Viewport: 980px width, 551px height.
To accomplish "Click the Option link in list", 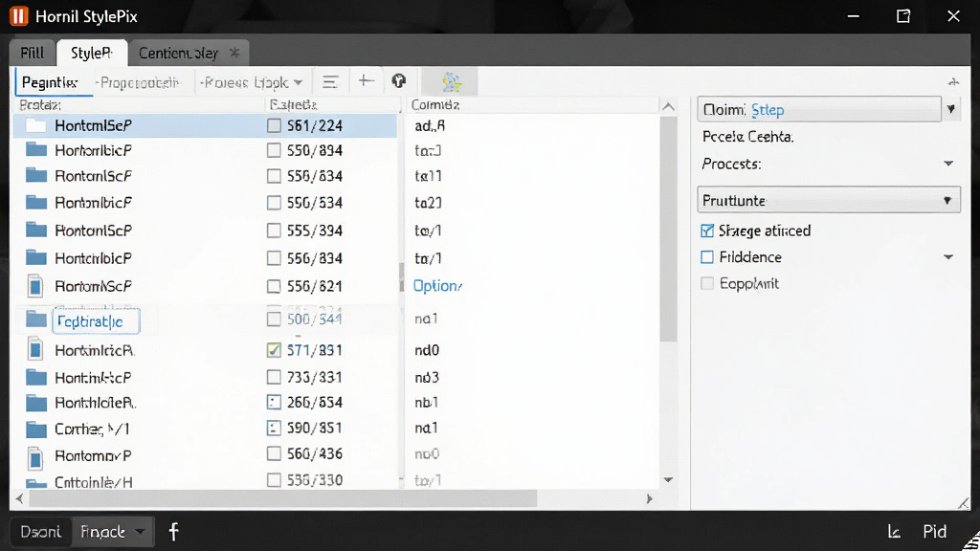I will tap(437, 286).
